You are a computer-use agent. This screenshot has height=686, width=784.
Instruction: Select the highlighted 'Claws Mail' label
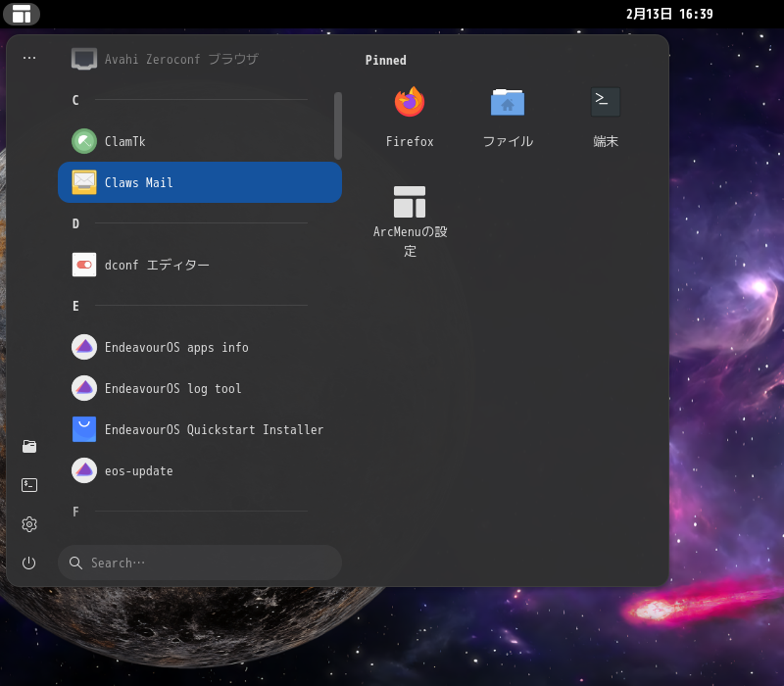pyautogui.click(x=138, y=182)
